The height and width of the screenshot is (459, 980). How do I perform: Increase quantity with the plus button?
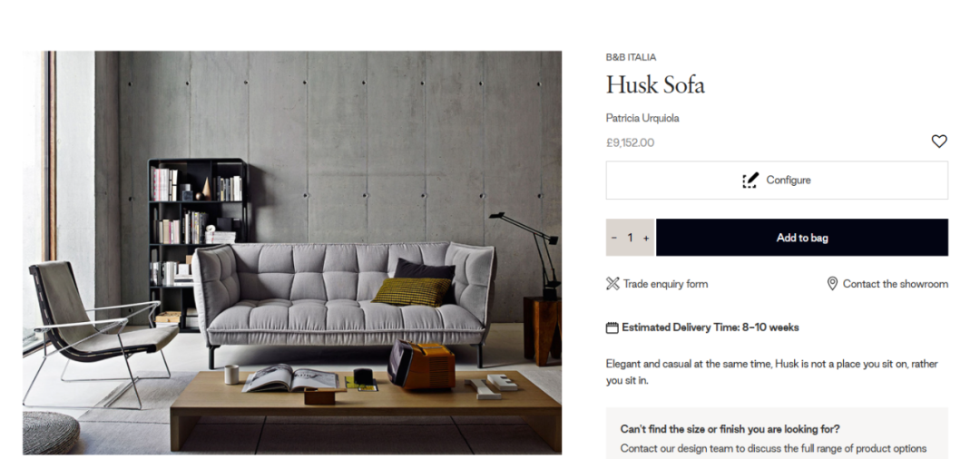coord(646,238)
